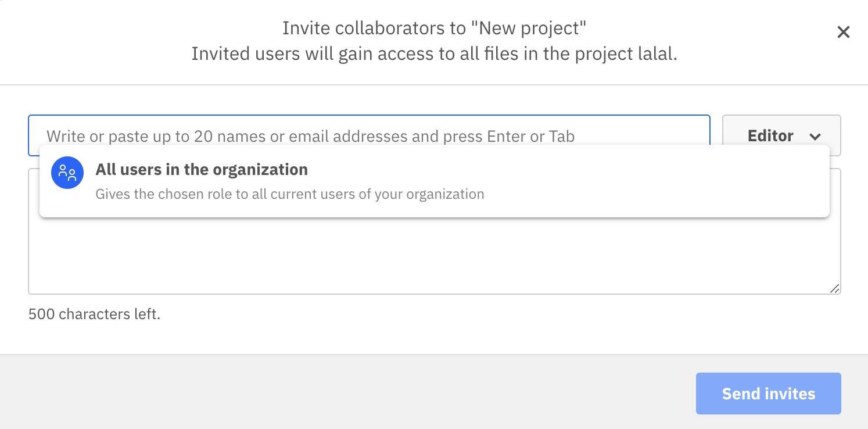Expand the role selector showing Editor
Image resolution: width=868 pixels, height=429 pixels.
pyautogui.click(x=781, y=135)
